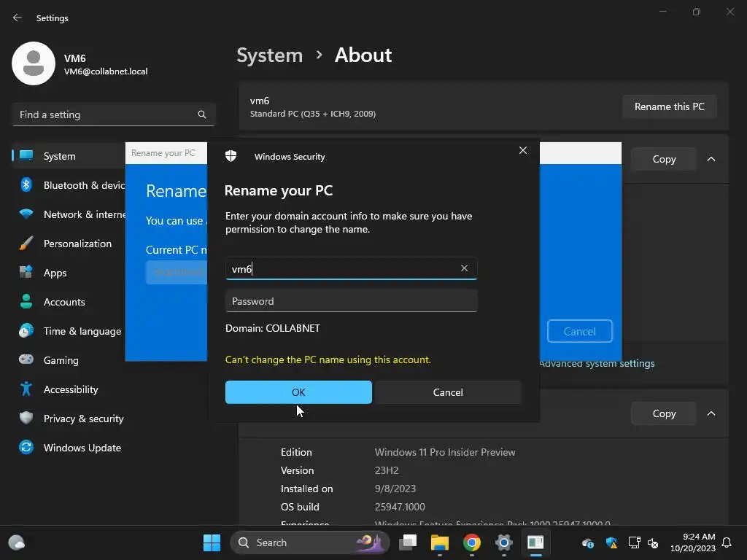747x560 pixels.
Task: Open Time & language settings
Action: pyautogui.click(x=69, y=331)
